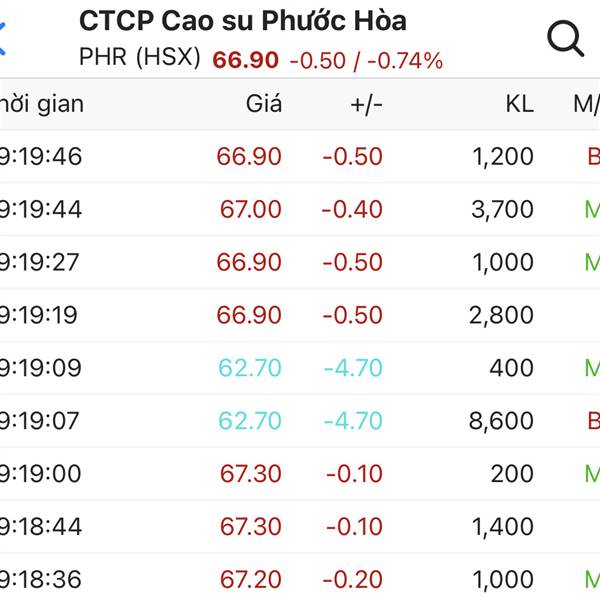
Task: Tap the PHR (HSX) ticker label
Action: [x=140, y=58]
